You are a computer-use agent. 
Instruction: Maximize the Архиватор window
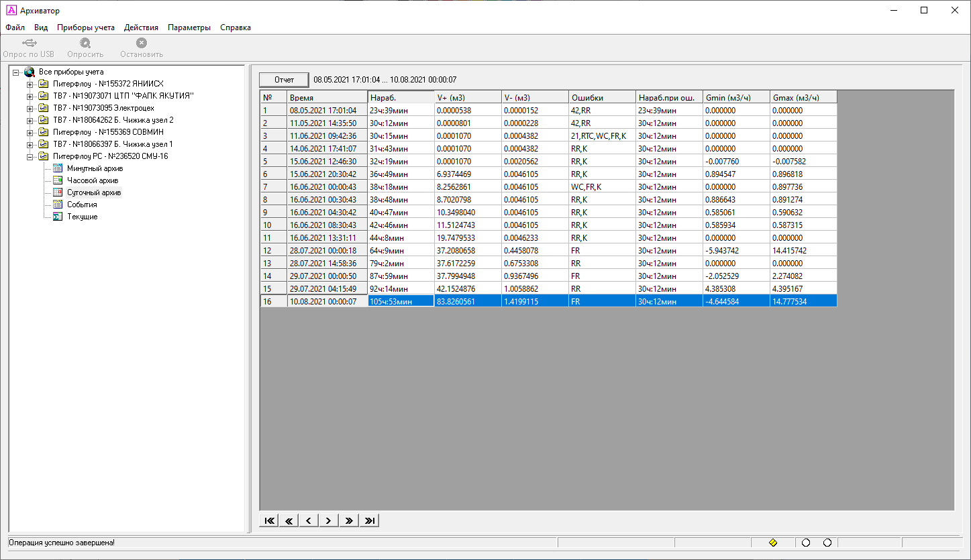(x=924, y=10)
